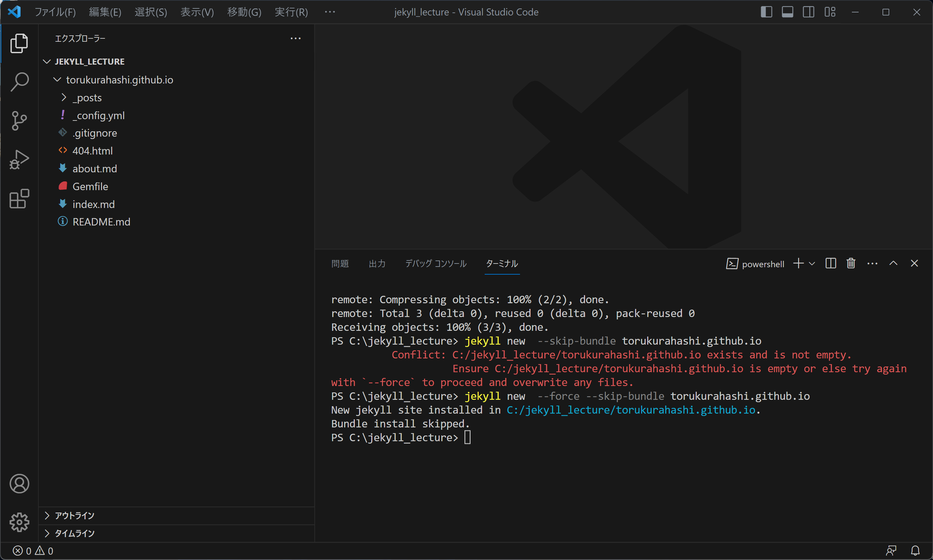The image size is (933, 560).
Task: Click the Conflict error path in terminal
Action: (x=576, y=355)
